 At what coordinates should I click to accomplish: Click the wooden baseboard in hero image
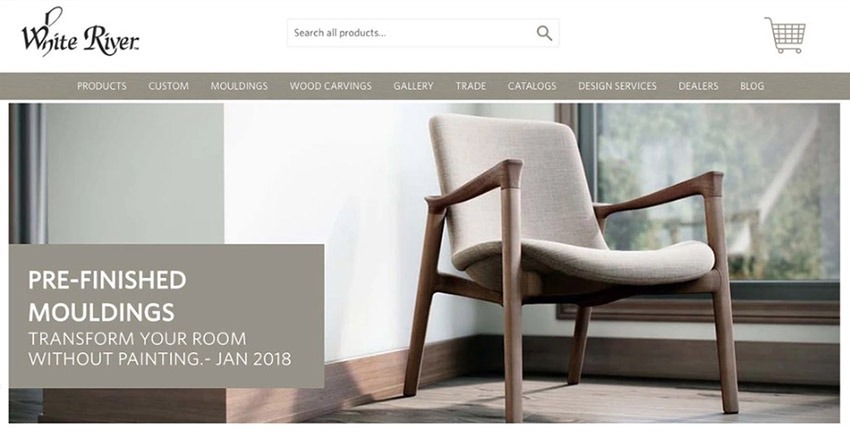click(678, 359)
